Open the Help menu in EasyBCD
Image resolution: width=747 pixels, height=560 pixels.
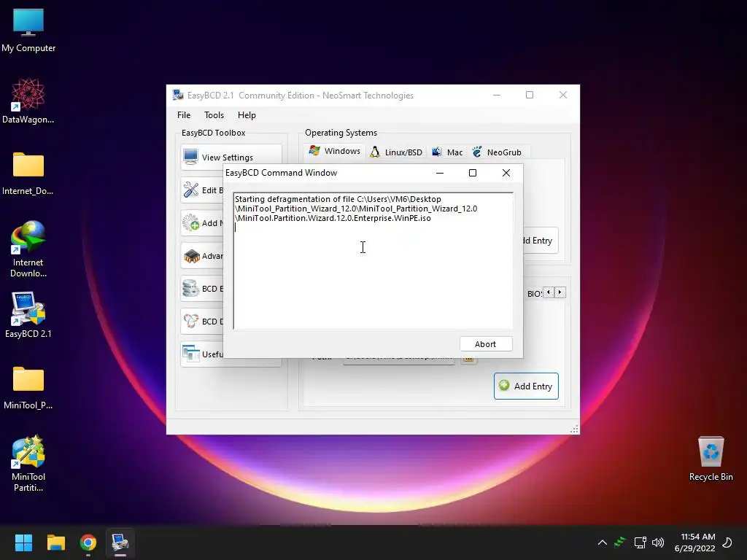(x=247, y=114)
